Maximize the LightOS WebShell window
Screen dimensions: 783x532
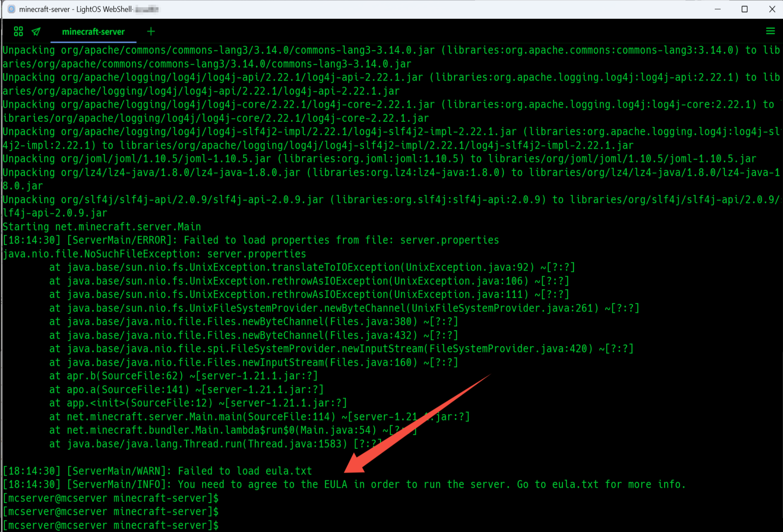(744, 9)
